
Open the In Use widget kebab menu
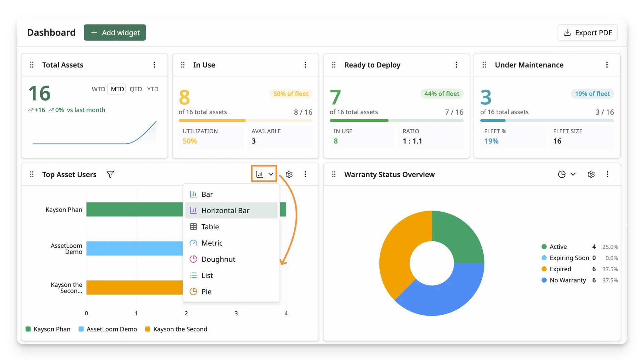305,65
